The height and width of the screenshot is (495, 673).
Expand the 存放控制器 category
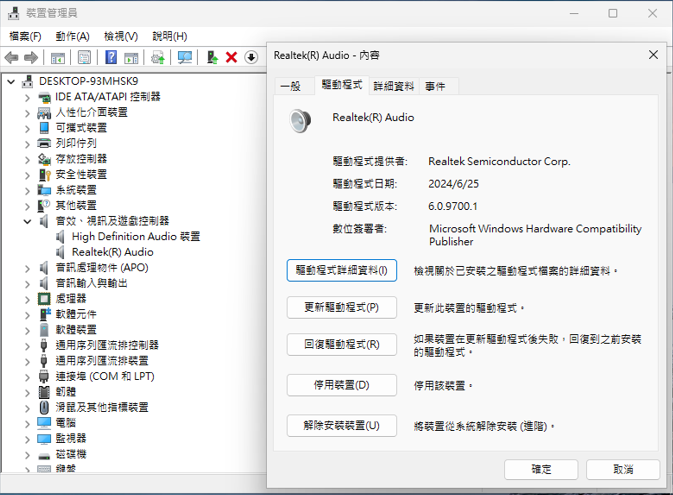point(27,160)
